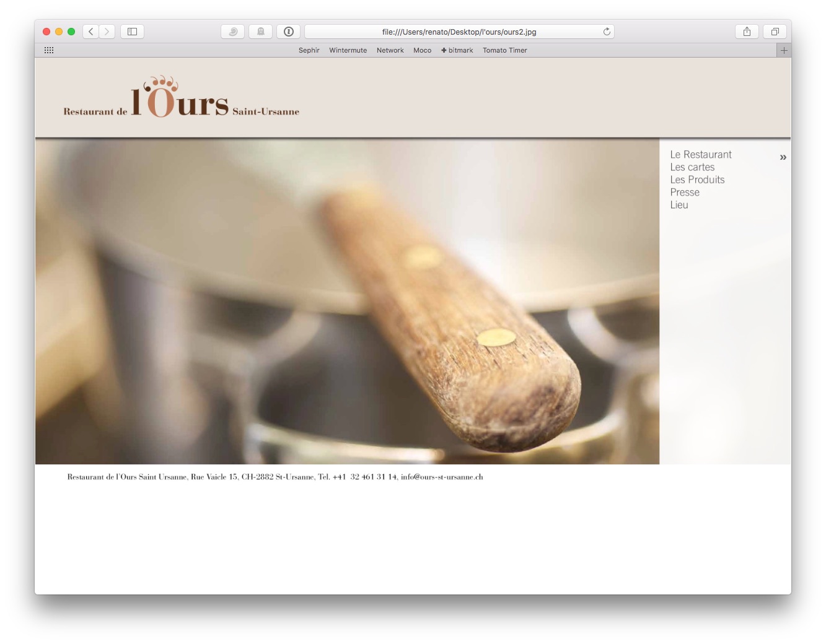Viewport: 826px width, 644px height.
Task: Open the Tomato Timer bookmark
Action: point(504,50)
